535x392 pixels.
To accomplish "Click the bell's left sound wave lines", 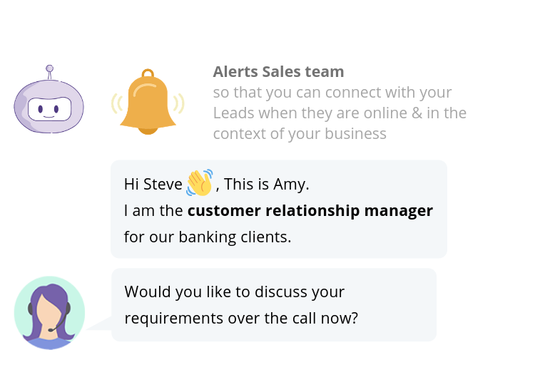I will (x=114, y=103).
